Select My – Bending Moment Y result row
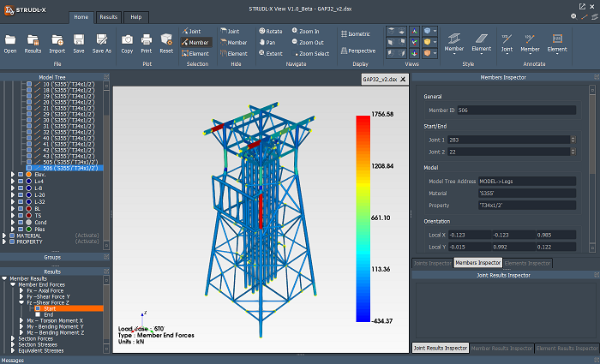This screenshot has width=600, height=364. coord(55,327)
